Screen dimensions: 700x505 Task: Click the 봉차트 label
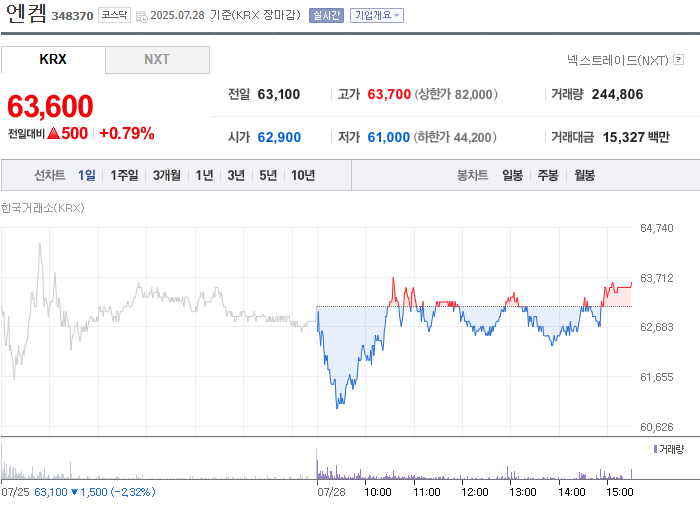click(472, 175)
